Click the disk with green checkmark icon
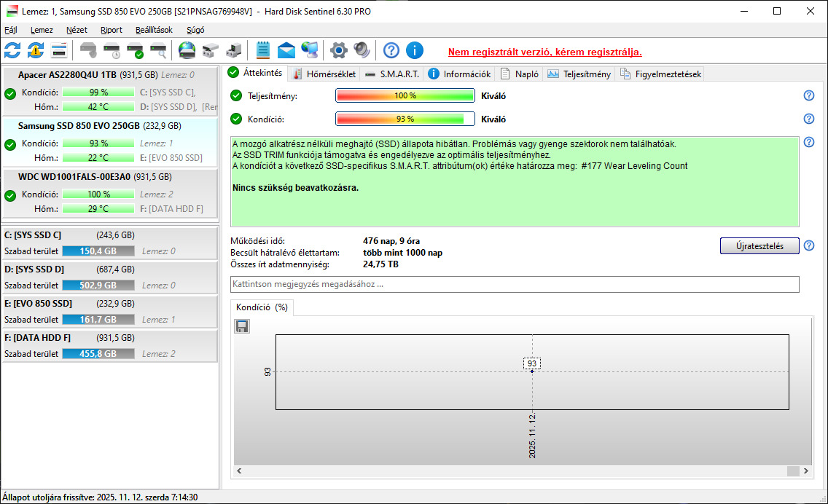Screen dimensions: 828x504 coord(135,51)
